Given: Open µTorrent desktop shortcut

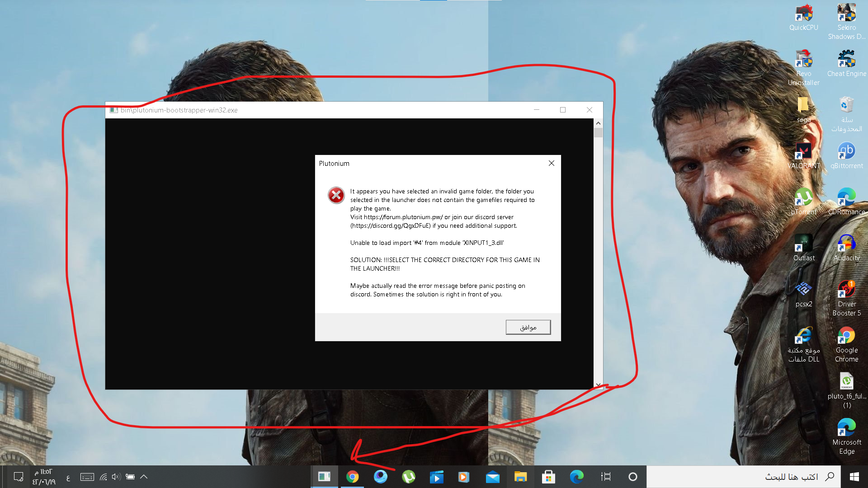Looking at the screenshot, I should 803,202.
